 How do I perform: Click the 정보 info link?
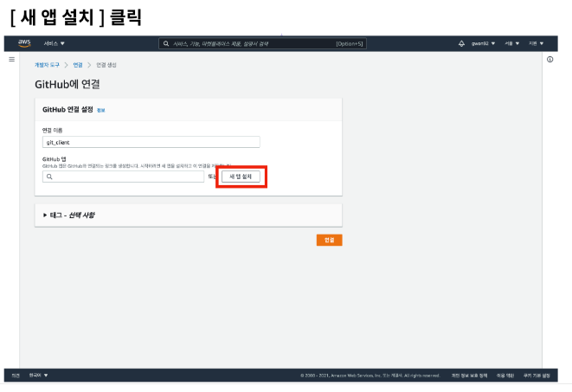[x=101, y=110]
